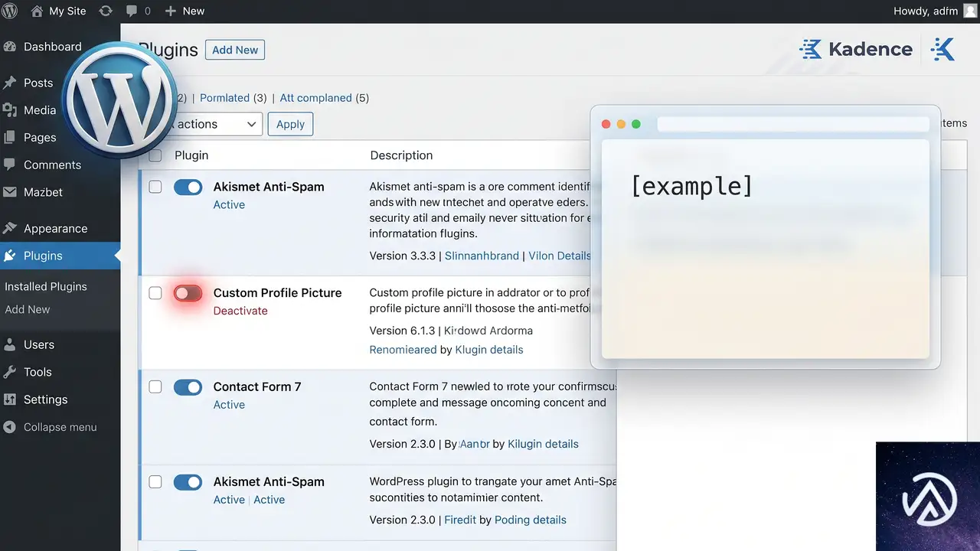Enable the Custom Profile Picture toggle
The image size is (980, 551).
[188, 293]
